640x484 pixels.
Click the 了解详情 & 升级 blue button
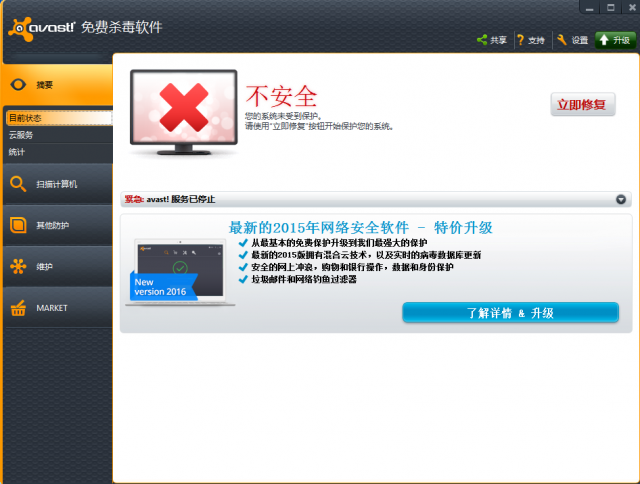(x=510, y=313)
